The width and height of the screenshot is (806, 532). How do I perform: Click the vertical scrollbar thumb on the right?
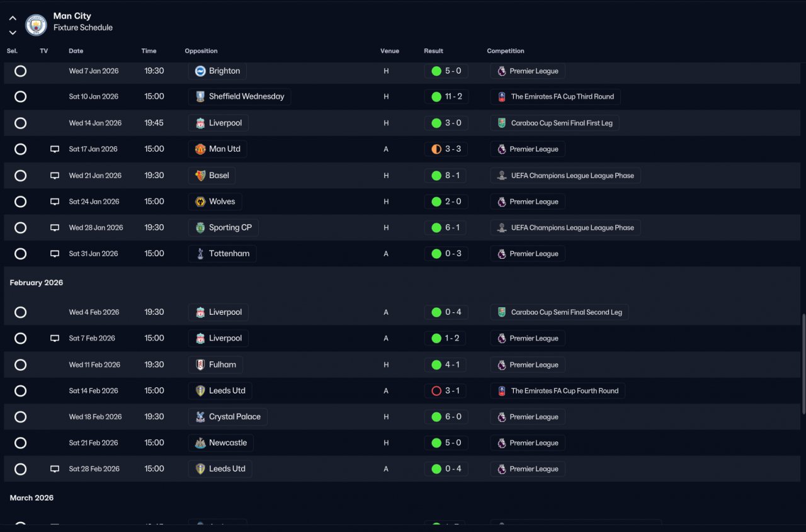click(803, 363)
